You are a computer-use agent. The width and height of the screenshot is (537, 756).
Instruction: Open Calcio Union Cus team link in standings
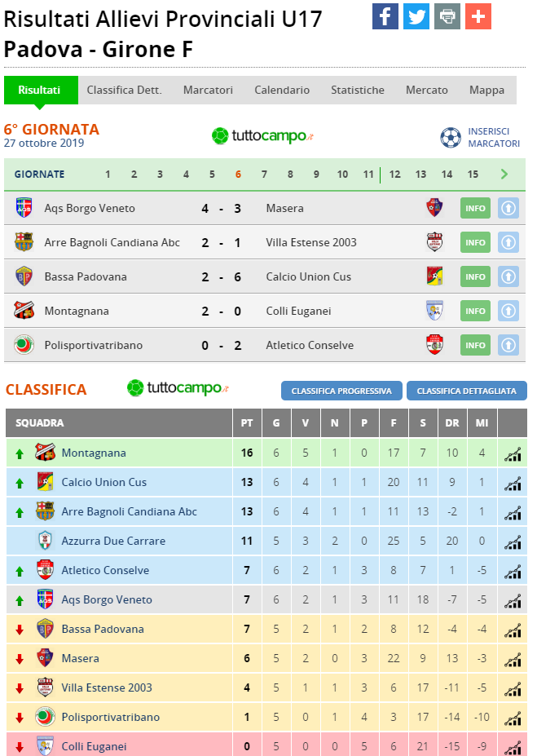(x=104, y=482)
